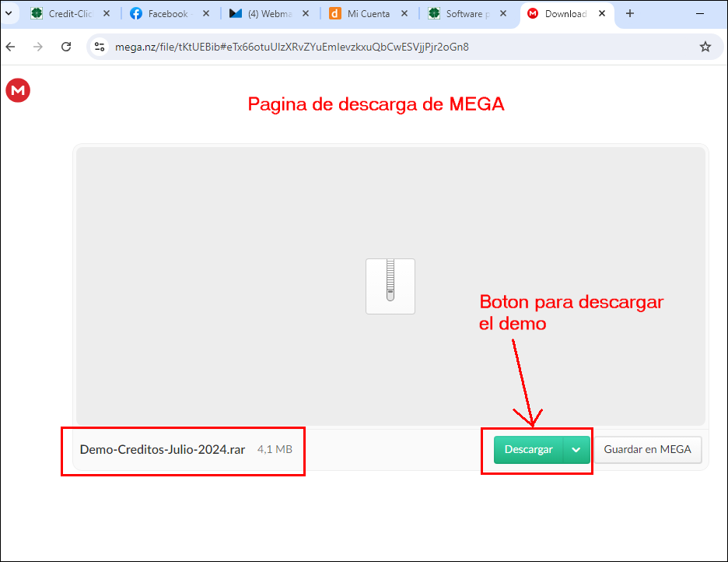This screenshot has height=562, width=728.
Task: Open a new tab with plus button
Action: click(630, 13)
